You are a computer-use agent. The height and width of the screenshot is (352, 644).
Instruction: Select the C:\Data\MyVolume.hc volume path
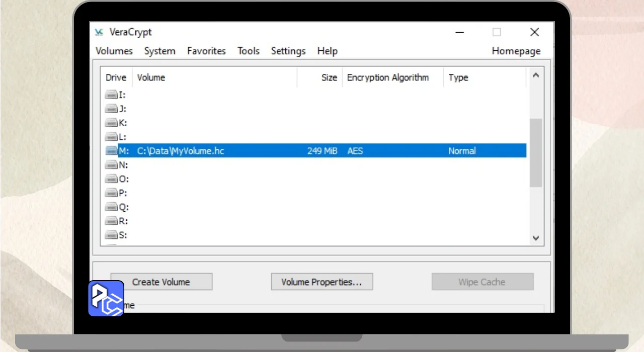point(181,151)
